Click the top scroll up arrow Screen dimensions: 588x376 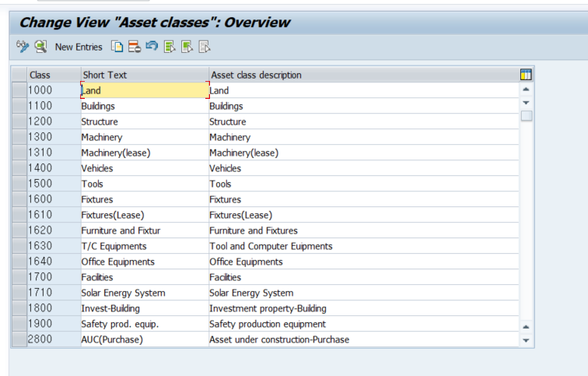point(526,90)
